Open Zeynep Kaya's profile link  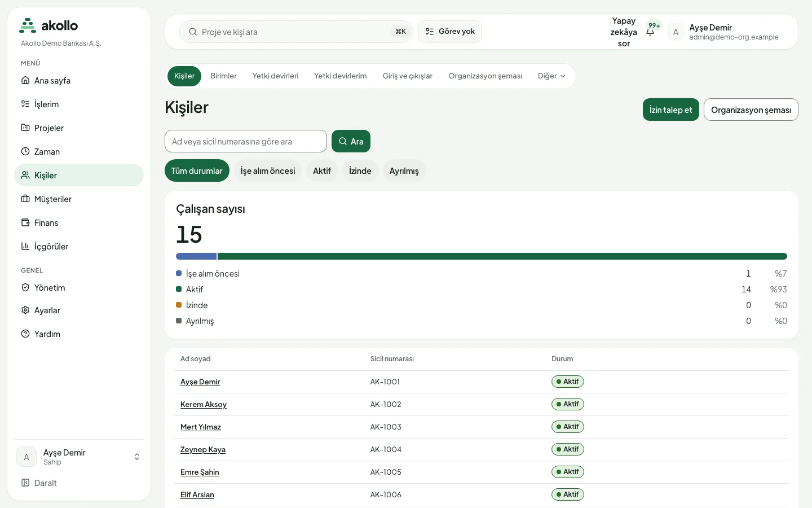coord(203,449)
